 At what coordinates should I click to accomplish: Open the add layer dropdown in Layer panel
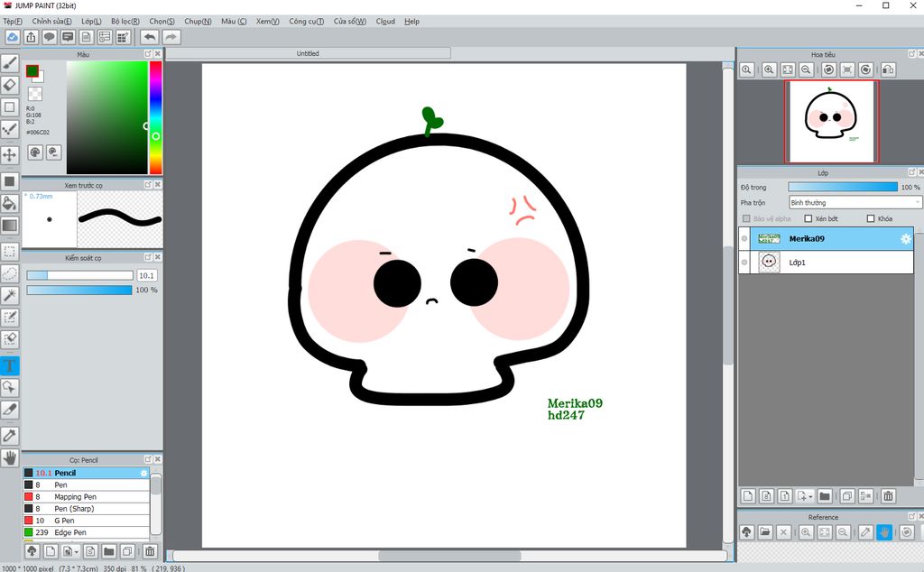click(804, 496)
